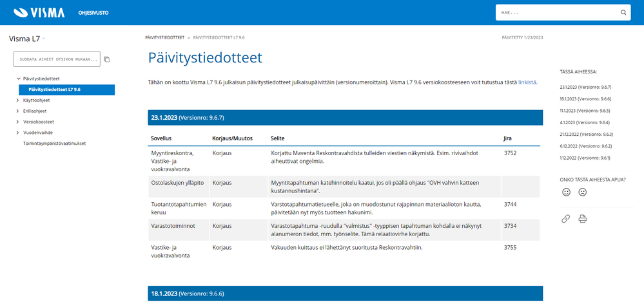Image resolution: width=644 pixels, height=307 pixels.
Task: Click the Päivitystiedotteet page heading
Action: [x=205, y=58]
